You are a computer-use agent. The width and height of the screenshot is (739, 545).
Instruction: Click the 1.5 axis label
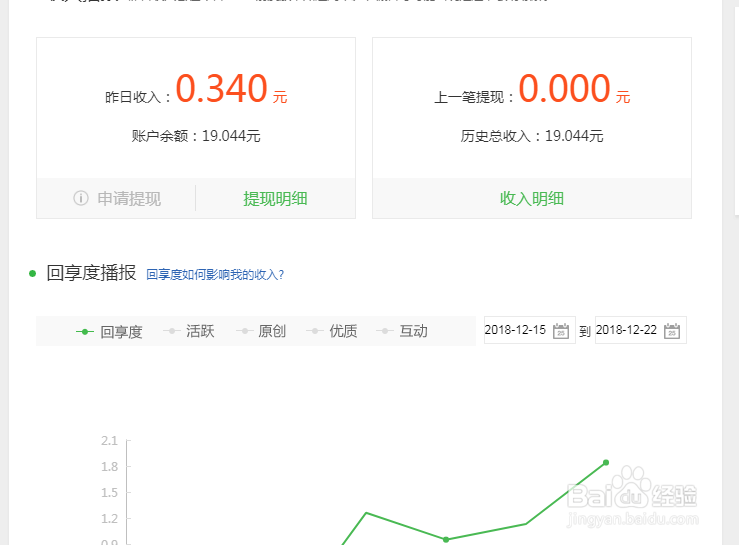point(109,493)
